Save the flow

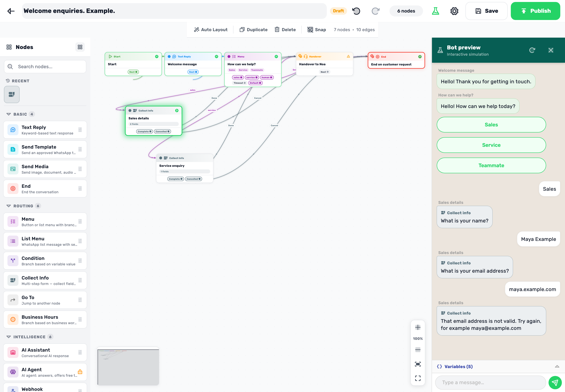486,11
